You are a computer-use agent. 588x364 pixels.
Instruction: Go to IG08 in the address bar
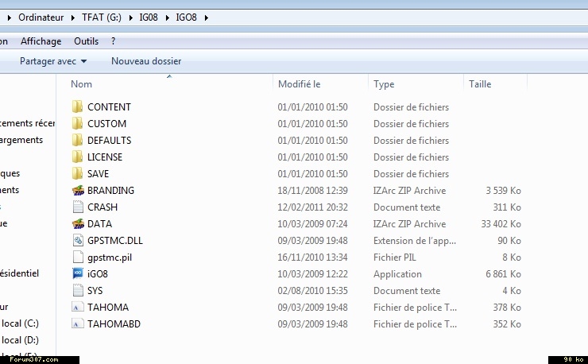tap(149, 17)
